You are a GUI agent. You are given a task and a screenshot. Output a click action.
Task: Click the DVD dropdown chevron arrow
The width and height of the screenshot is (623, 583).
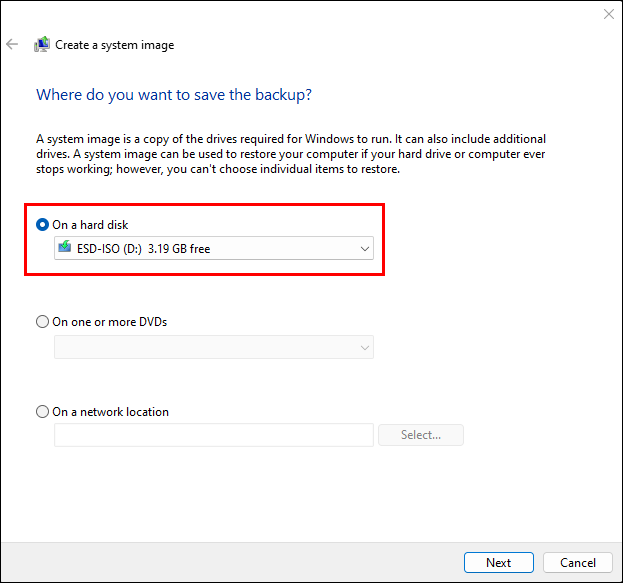(364, 347)
